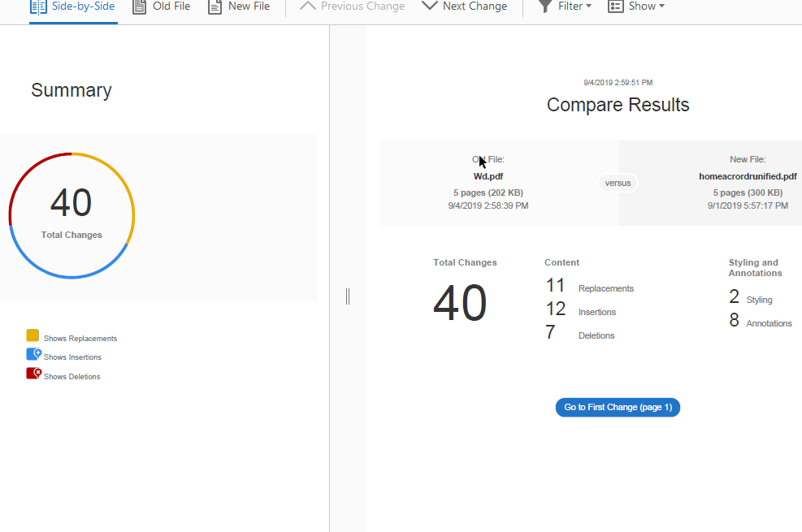Click the 5 pages (202 KB) text
Image resolution: width=802 pixels, height=532 pixels.
[488, 192]
